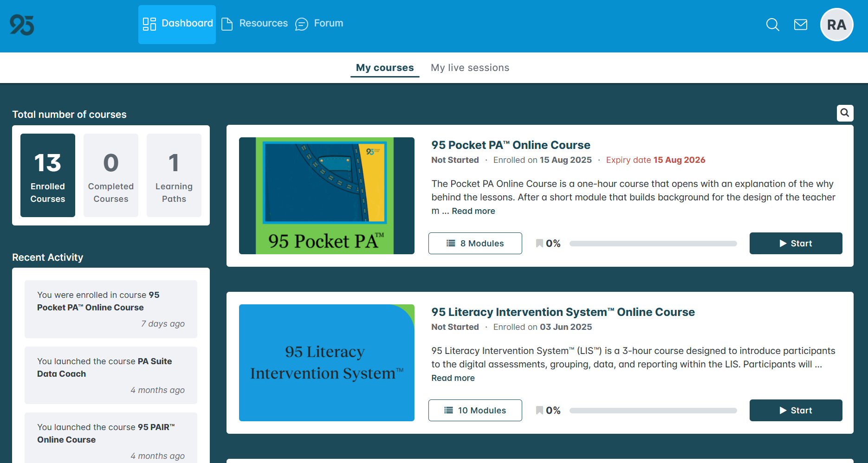Select the 0 Completed Courses tile
This screenshot has height=463, width=868.
[x=111, y=175]
